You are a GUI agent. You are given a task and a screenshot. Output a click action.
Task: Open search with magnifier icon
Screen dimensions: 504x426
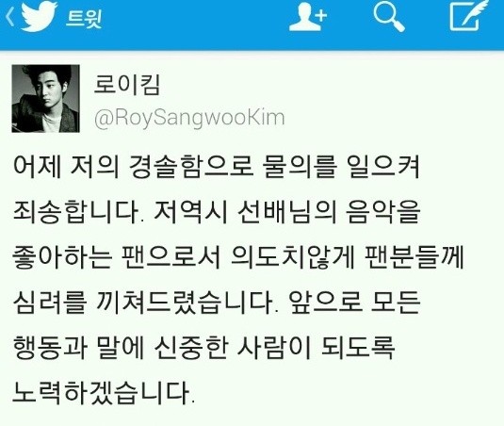(389, 17)
